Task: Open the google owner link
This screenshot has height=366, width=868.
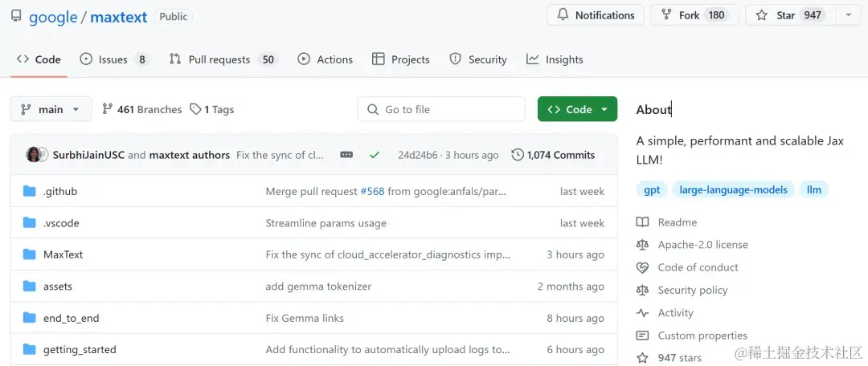Action: [x=53, y=17]
